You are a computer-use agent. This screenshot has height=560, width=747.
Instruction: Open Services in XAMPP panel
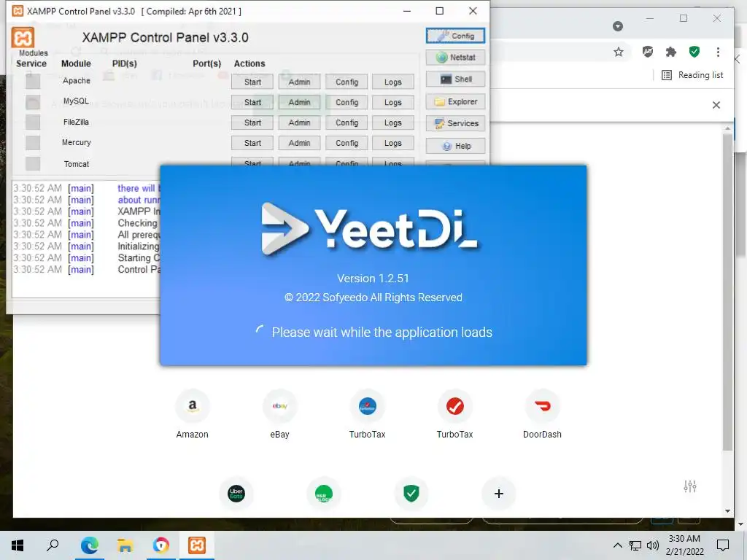coord(455,123)
